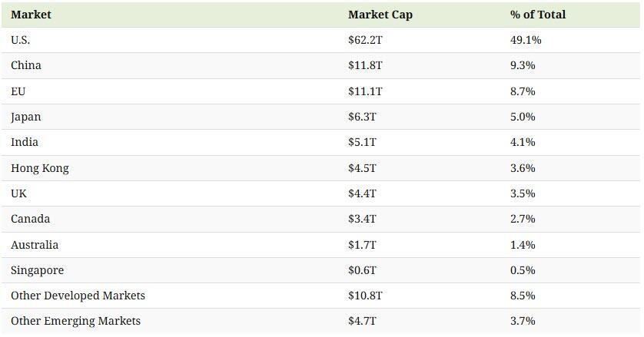Click the UK market name

(19, 193)
